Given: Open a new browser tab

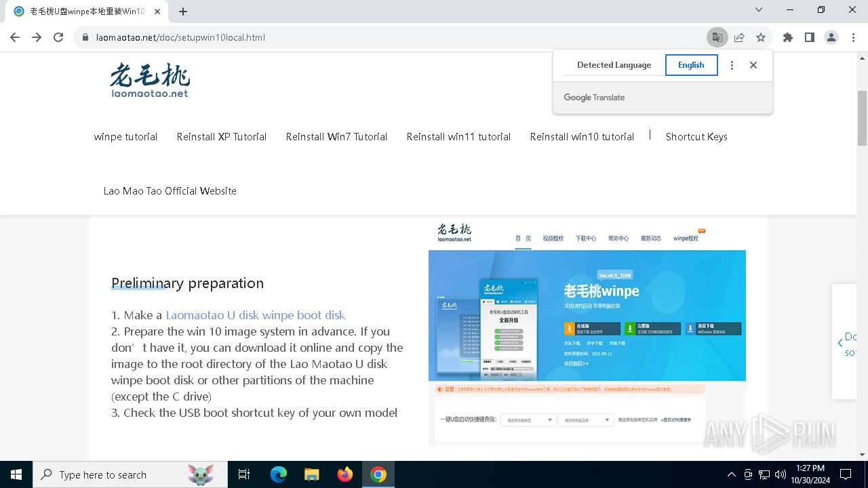Looking at the screenshot, I should point(183,11).
